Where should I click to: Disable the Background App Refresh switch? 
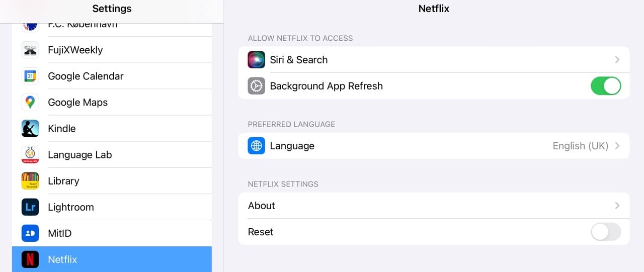point(606,86)
